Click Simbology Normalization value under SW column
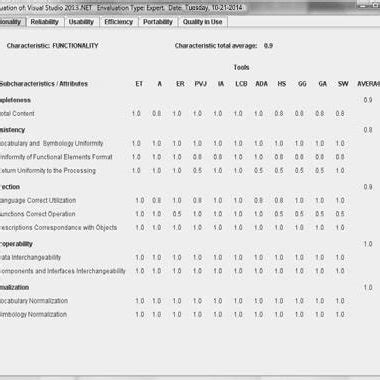This screenshot has width=380, height=380. 340,315
